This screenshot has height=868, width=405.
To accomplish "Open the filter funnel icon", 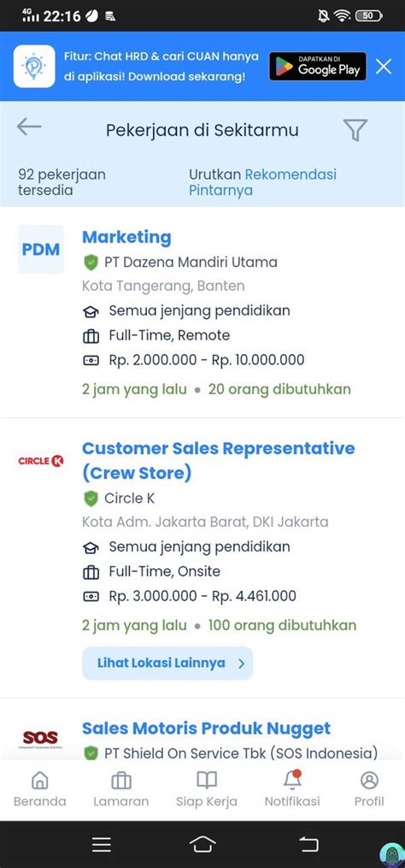I will point(355,130).
